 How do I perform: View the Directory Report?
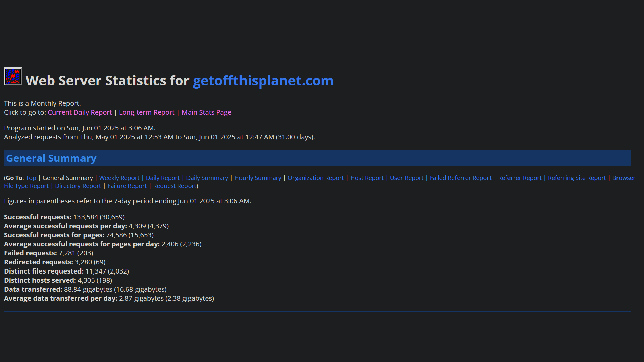pyautogui.click(x=78, y=186)
